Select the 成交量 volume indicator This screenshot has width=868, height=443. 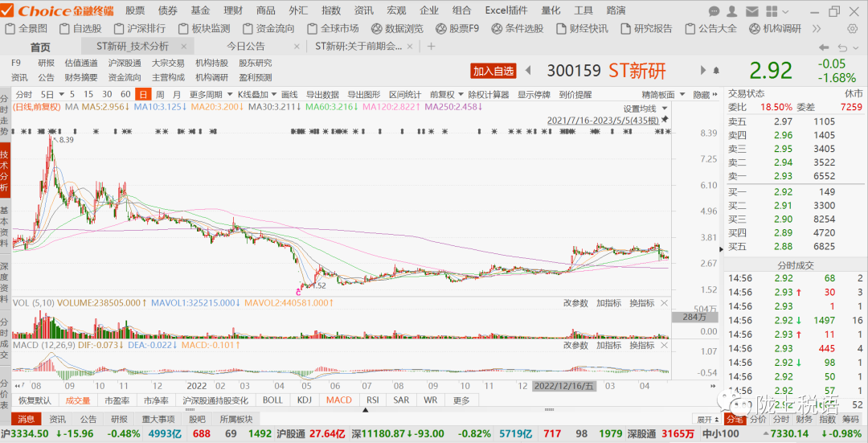pos(77,400)
